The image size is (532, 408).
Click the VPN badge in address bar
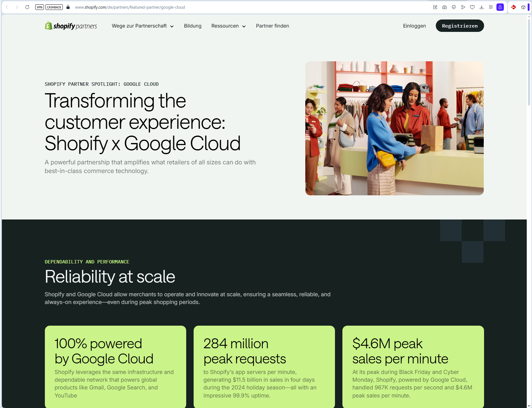pos(40,7)
